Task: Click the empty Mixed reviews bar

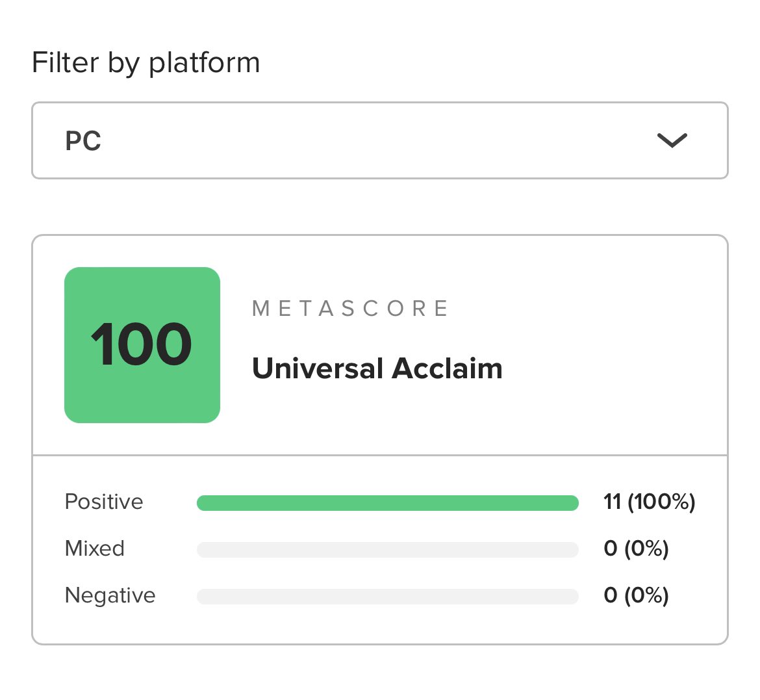Action: [387, 550]
